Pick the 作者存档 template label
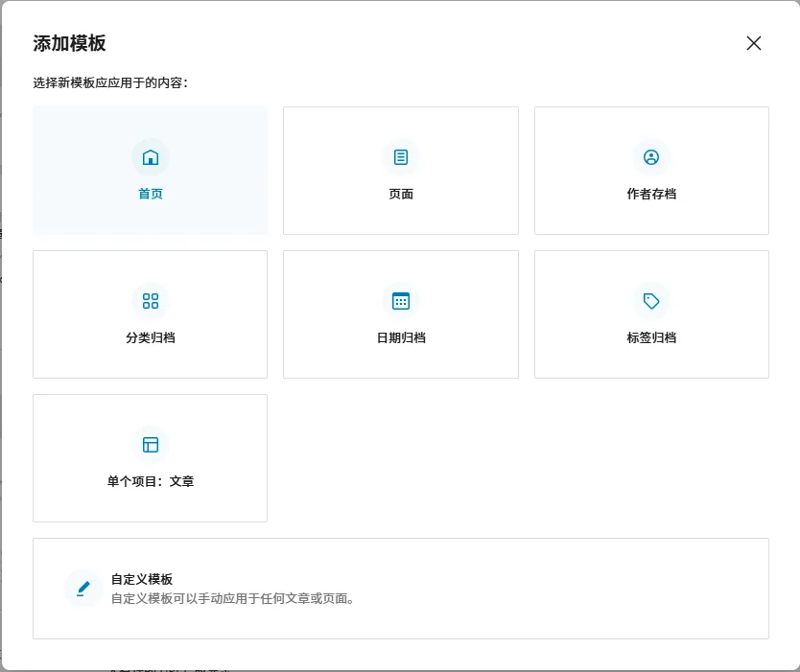Image resolution: width=800 pixels, height=672 pixels. [651, 194]
